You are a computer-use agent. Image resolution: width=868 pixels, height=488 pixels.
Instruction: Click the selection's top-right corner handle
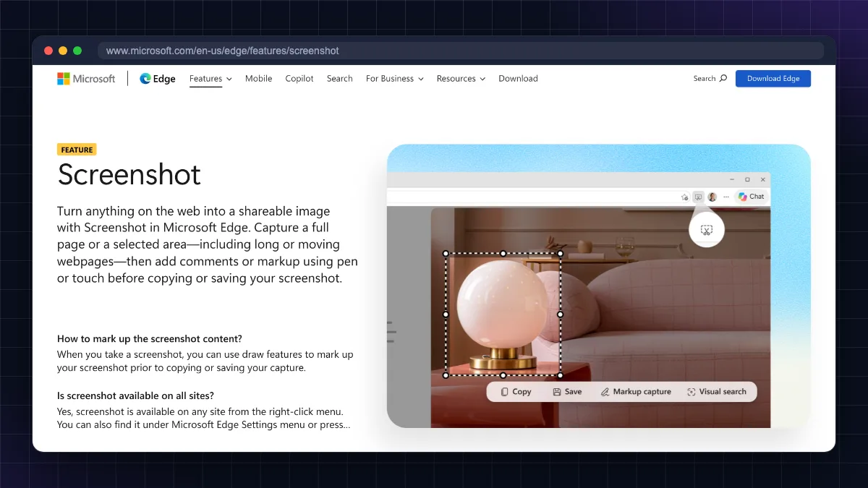click(x=561, y=254)
